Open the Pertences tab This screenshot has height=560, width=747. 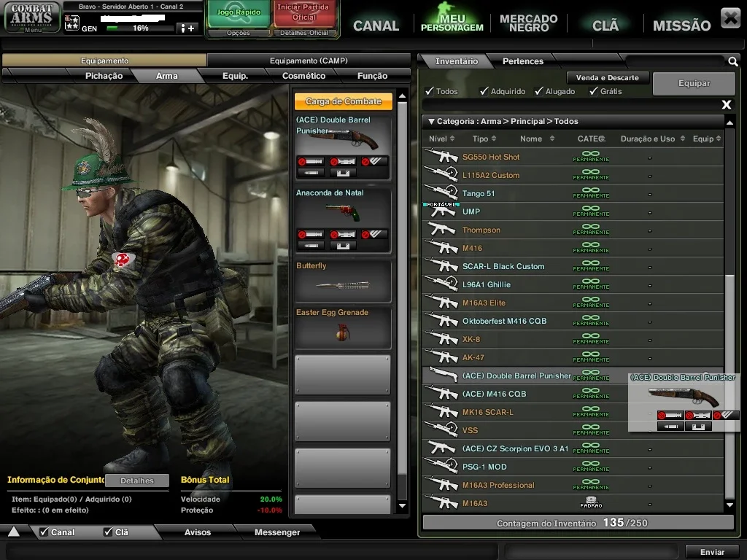click(x=522, y=61)
